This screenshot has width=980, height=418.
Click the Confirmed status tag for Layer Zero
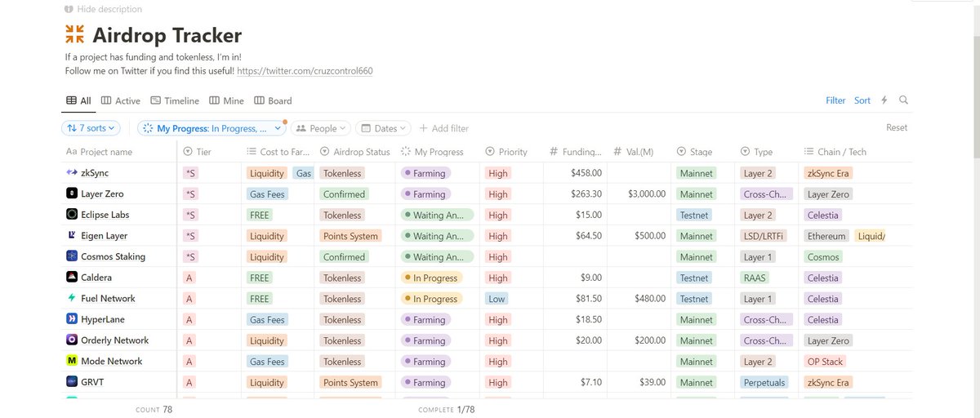344,194
